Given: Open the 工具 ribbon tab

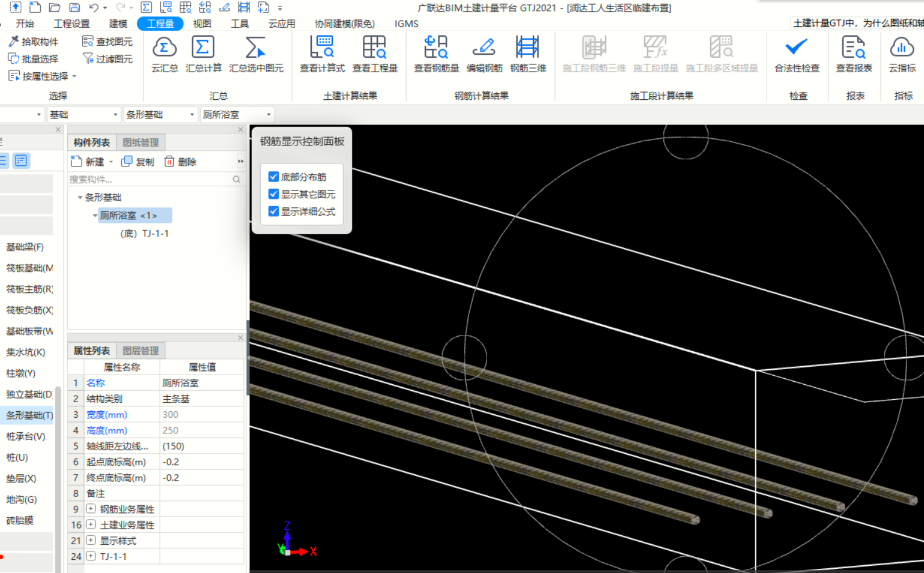Looking at the screenshot, I should [240, 23].
